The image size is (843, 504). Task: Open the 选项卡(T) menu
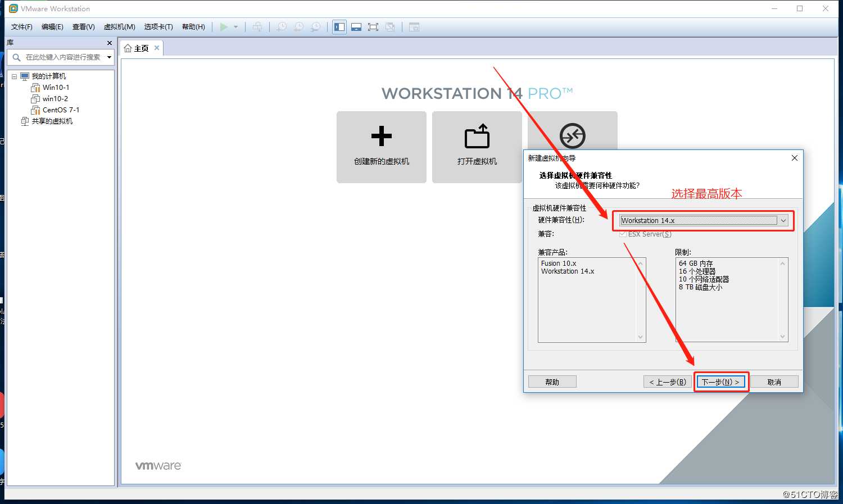tap(158, 27)
